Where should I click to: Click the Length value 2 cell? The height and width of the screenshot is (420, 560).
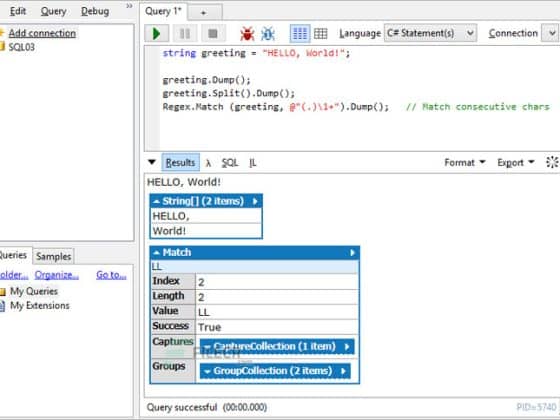tap(277, 297)
